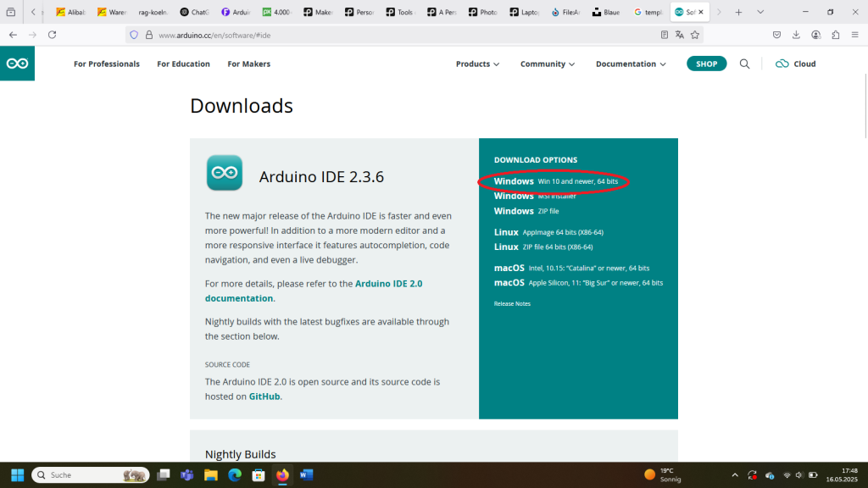Expand the Community menu
This screenshot has width=868, height=488.
pyautogui.click(x=548, y=64)
